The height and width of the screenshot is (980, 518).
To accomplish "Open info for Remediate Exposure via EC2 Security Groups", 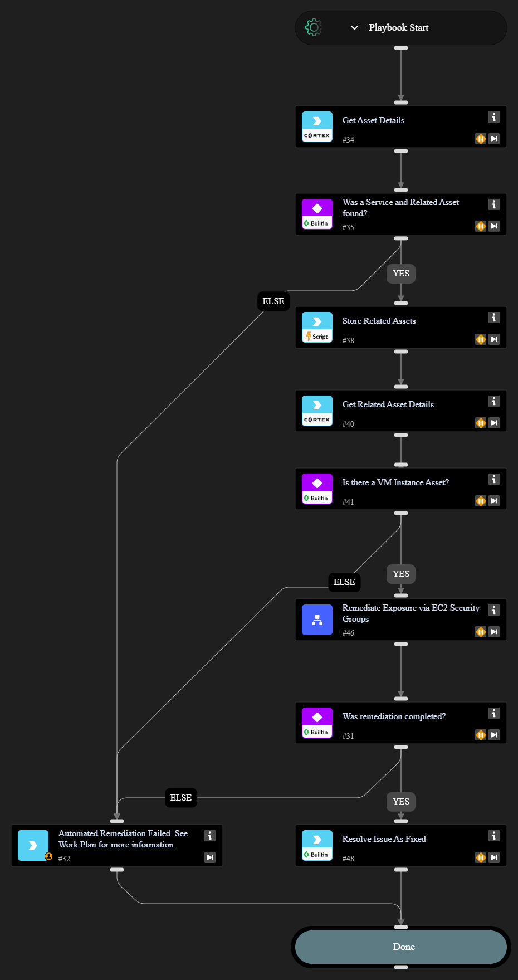I will pos(494,610).
